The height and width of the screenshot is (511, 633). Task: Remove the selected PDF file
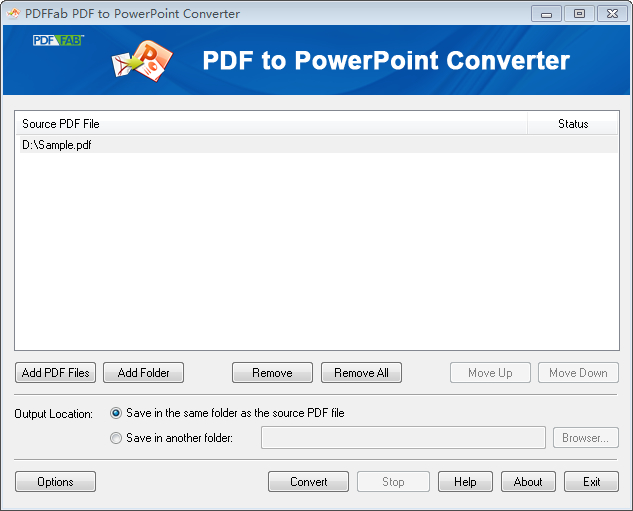[x=272, y=373]
